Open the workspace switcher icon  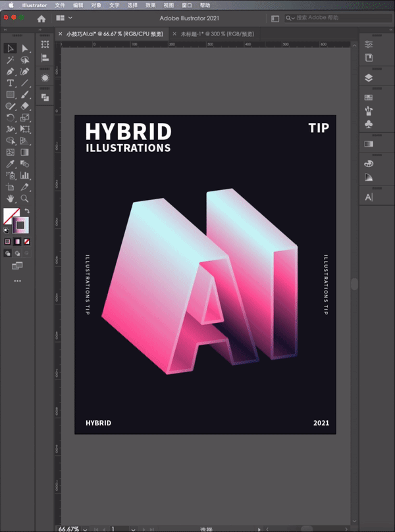pyautogui.click(x=275, y=18)
